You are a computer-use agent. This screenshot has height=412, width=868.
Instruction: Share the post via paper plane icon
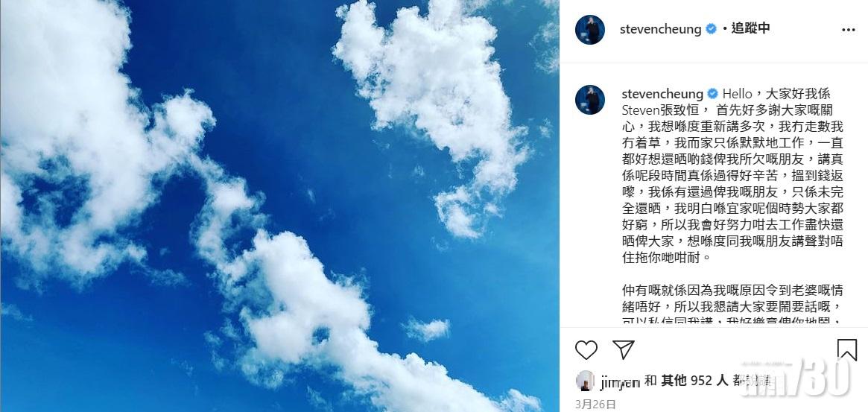[624, 350]
